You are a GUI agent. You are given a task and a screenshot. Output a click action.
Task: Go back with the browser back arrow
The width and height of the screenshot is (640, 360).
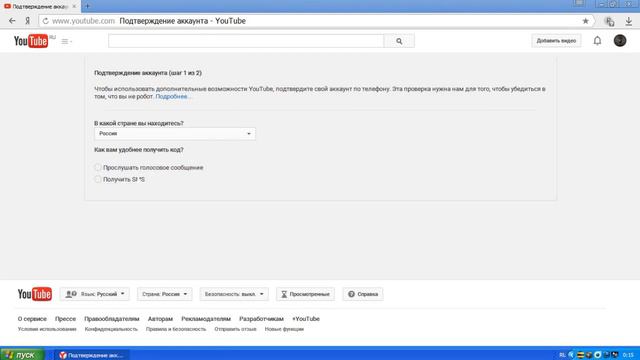(x=12, y=21)
